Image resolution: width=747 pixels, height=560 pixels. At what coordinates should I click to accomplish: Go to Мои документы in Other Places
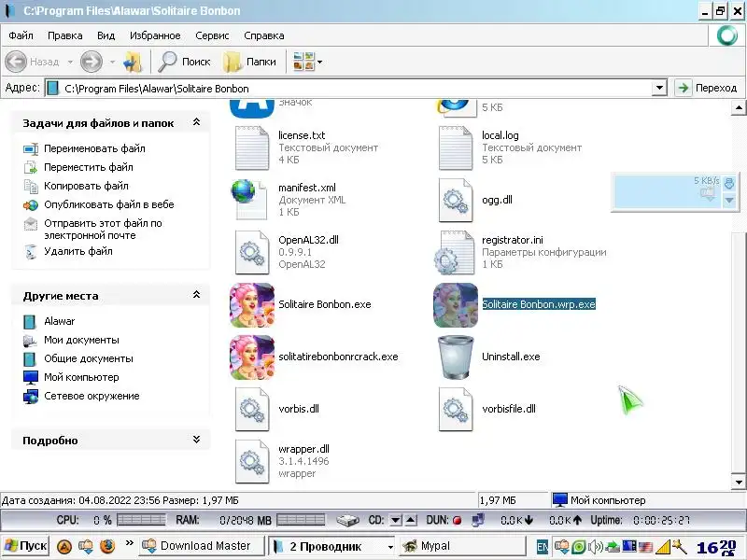(x=81, y=340)
